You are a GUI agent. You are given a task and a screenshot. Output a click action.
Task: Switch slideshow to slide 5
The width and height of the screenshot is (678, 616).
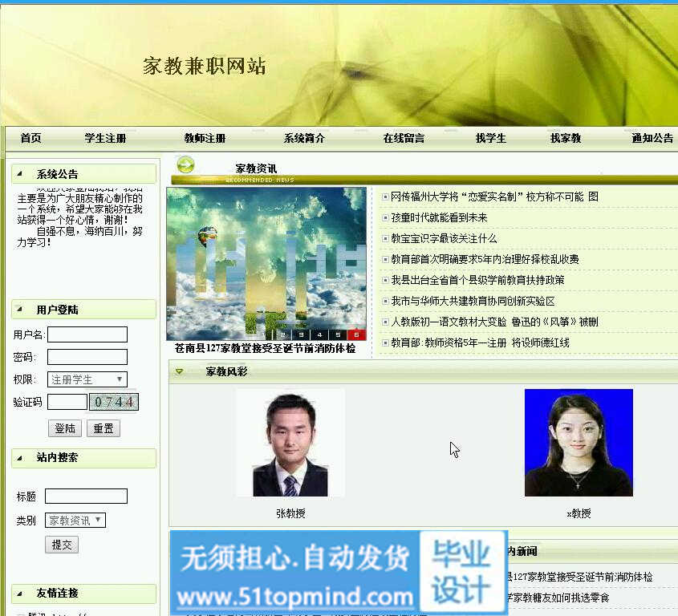coord(338,334)
